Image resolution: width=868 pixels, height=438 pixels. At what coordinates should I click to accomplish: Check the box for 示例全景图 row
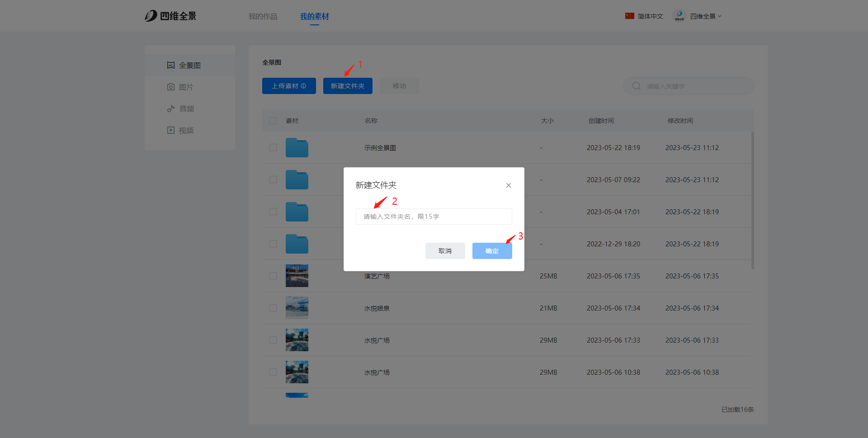click(x=273, y=147)
